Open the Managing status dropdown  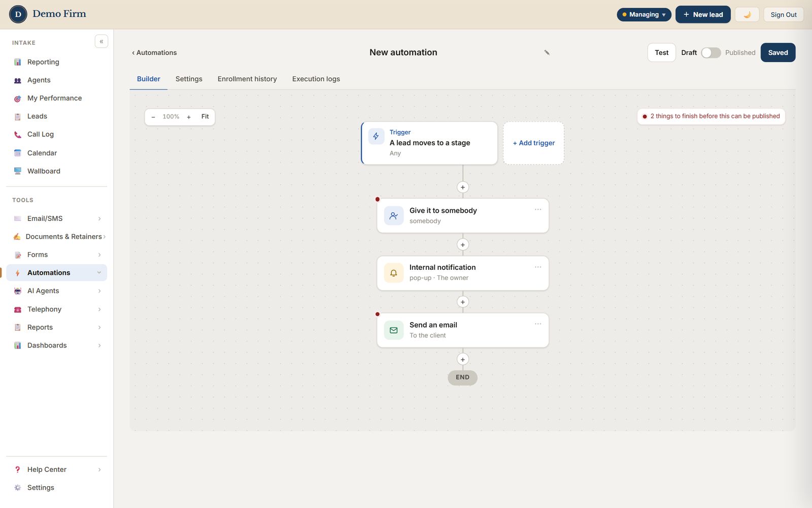644,15
